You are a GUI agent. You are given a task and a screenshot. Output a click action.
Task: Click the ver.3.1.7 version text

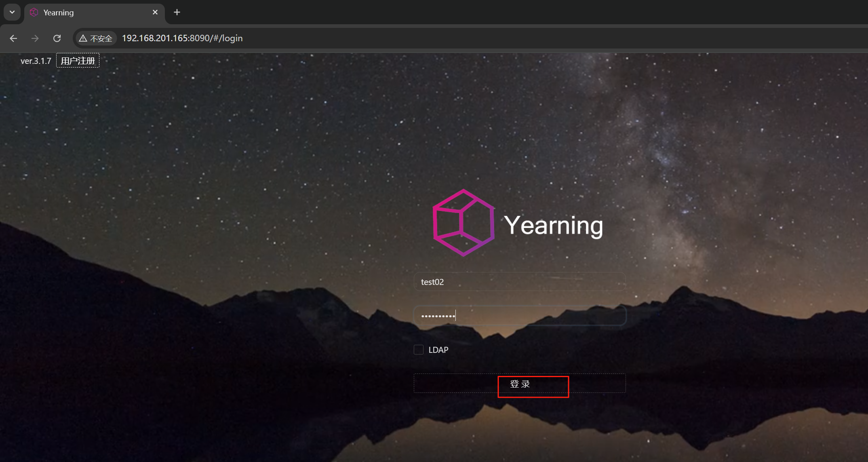(36, 61)
